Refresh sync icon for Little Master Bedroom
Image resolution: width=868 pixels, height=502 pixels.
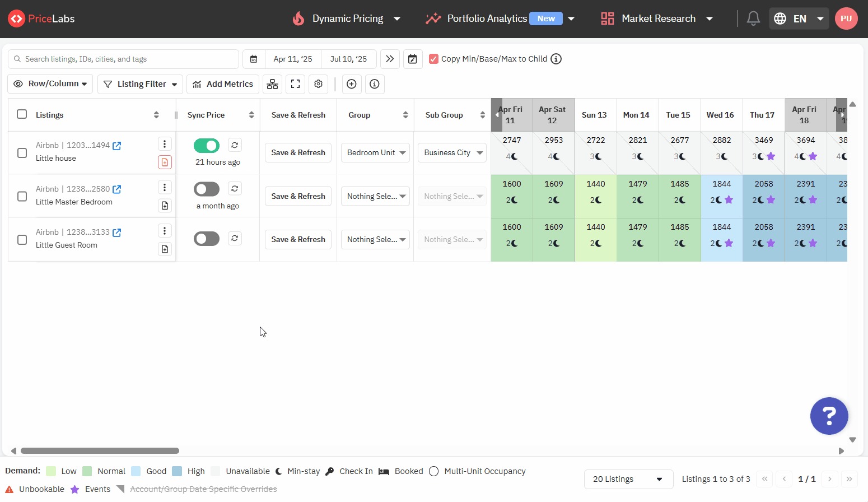pos(235,189)
